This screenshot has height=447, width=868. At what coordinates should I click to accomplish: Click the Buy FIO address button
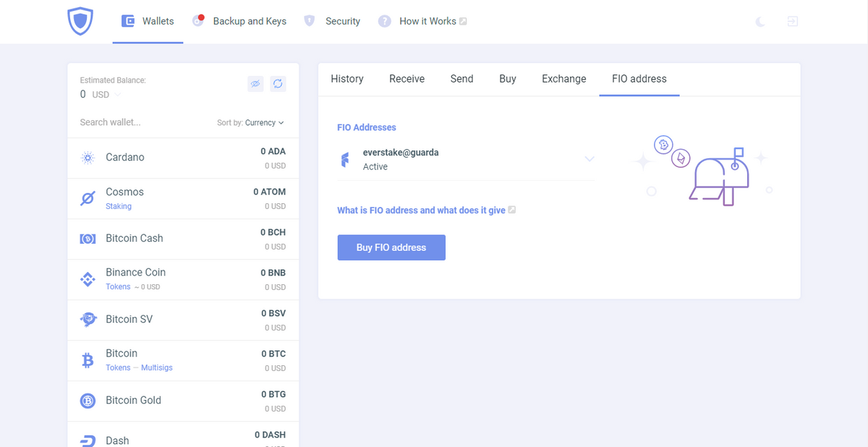(x=391, y=247)
